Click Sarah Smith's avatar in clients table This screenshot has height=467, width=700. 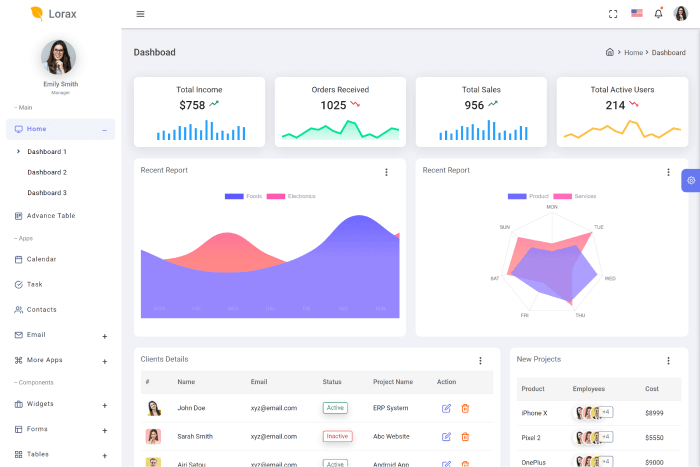153,436
